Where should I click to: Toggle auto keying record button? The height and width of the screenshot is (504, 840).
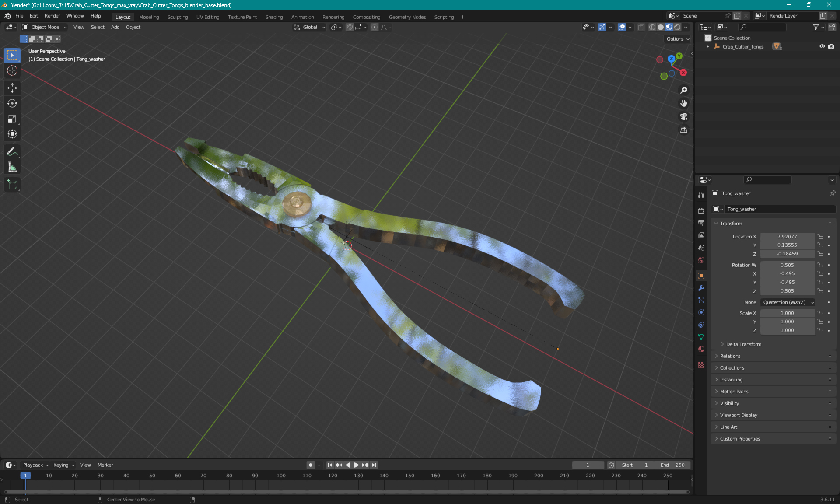click(310, 465)
